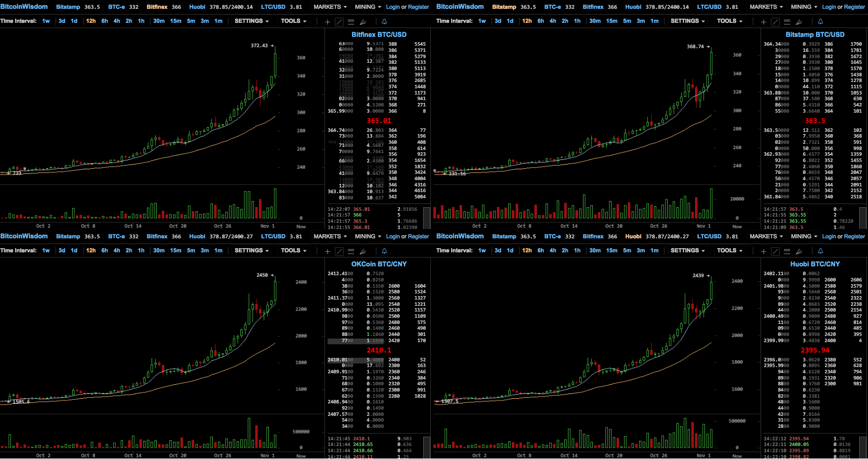Select crosshair cursor tool in Bitstamp BTC/USD panel
The width and height of the screenshot is (868, 459).
[x=764, y=22]
